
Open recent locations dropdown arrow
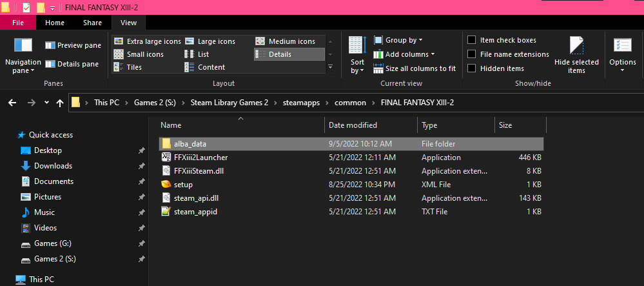coord(46,103)
